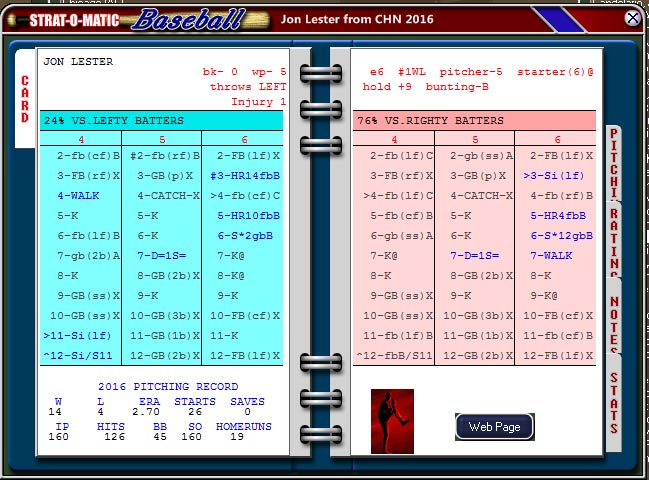Click '4-WALK' in lefty column 4
The image size is (649, 480).
79,196
